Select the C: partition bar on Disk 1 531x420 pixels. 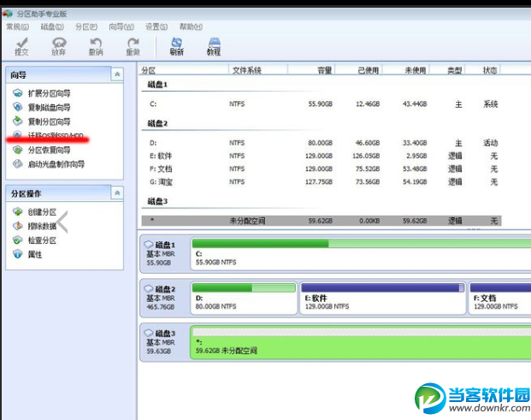[360, 253]
